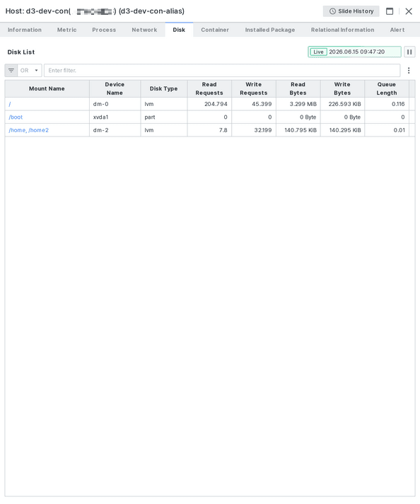Switch to the Information tab

25,30
